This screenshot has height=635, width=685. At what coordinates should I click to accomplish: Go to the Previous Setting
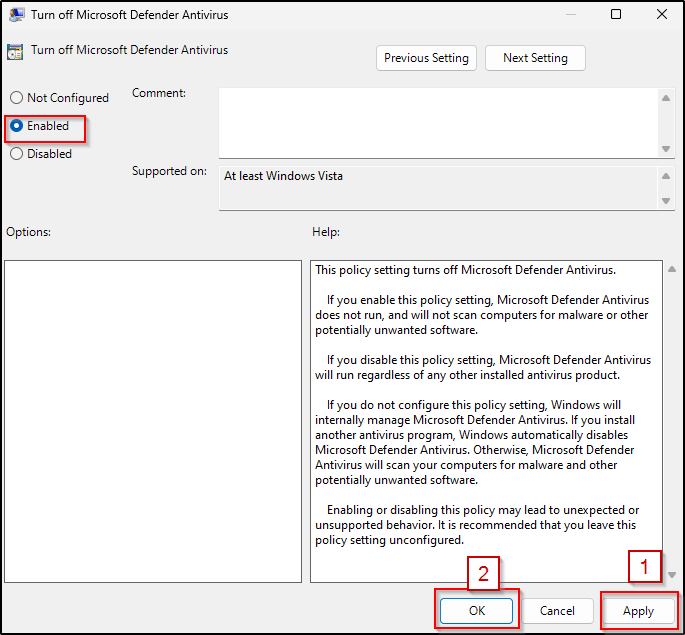point(426,58)
